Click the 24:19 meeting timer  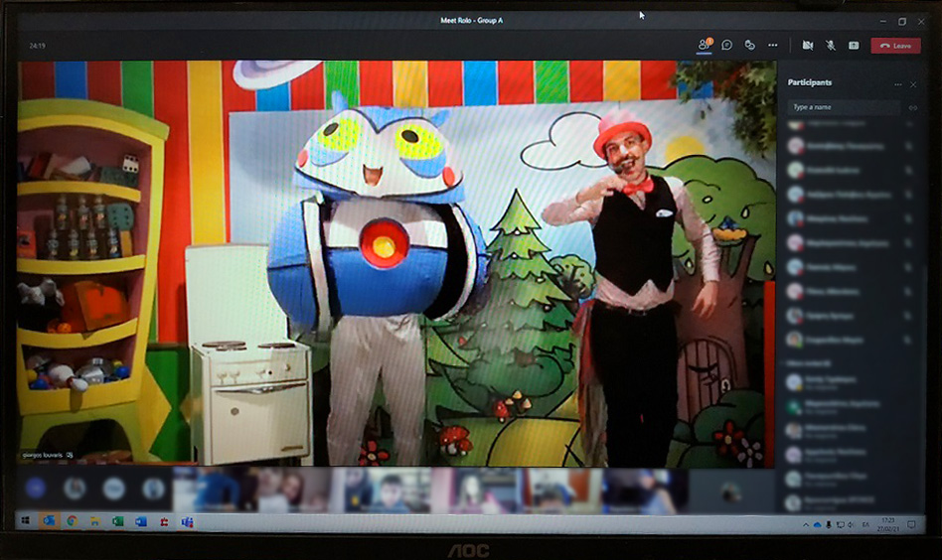click(37, 46)
